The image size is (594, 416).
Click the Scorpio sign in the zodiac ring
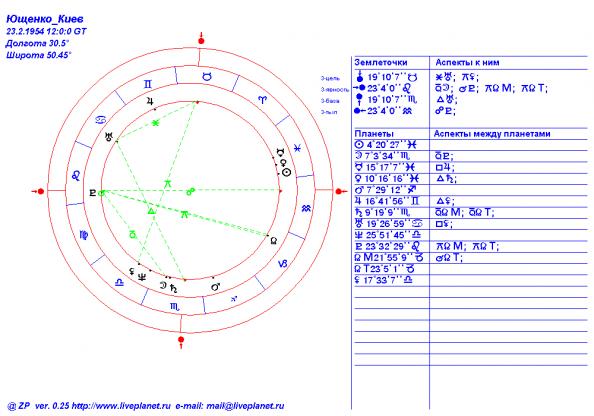pos(175,307)
